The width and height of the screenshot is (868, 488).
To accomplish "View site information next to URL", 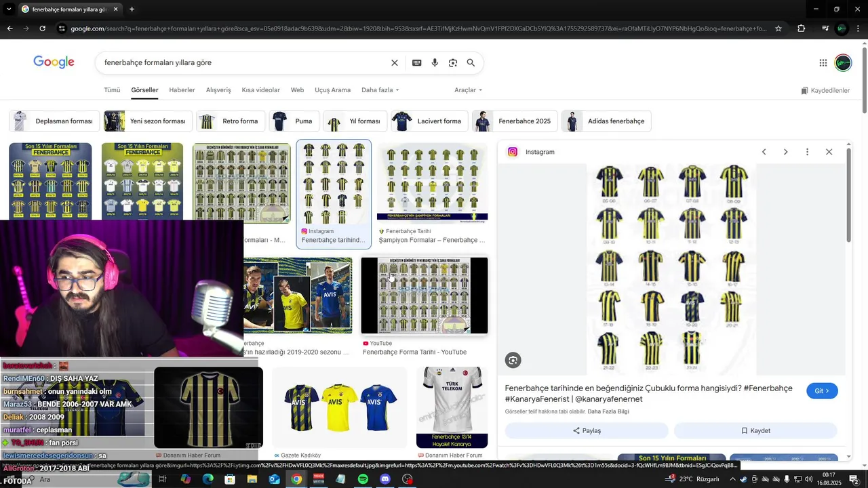I will [62, 28].
